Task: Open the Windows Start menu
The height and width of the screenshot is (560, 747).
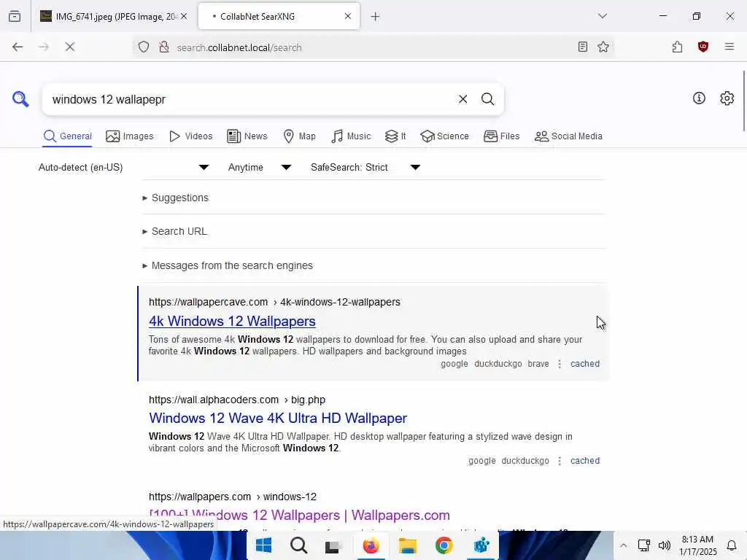Action: (263, 545)
